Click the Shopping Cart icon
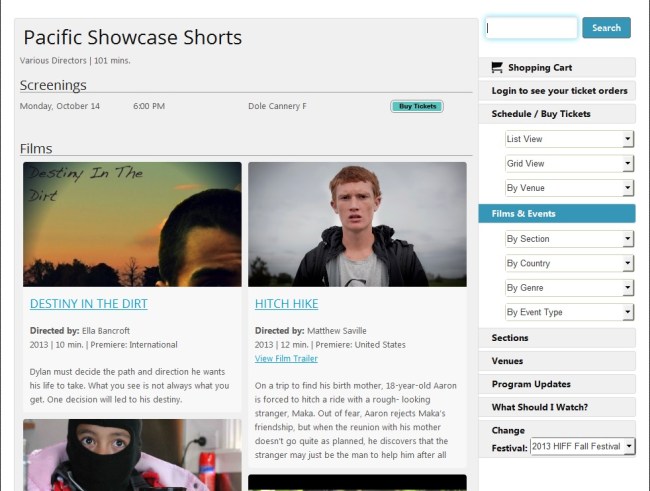The image size is (650, 491). point(497,67)
